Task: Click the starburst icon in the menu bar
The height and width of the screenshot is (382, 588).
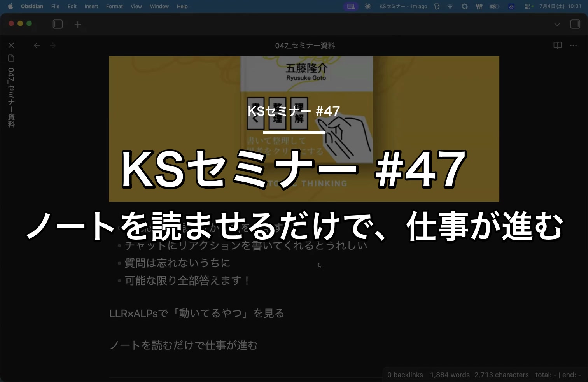Action: click(368, 6)
